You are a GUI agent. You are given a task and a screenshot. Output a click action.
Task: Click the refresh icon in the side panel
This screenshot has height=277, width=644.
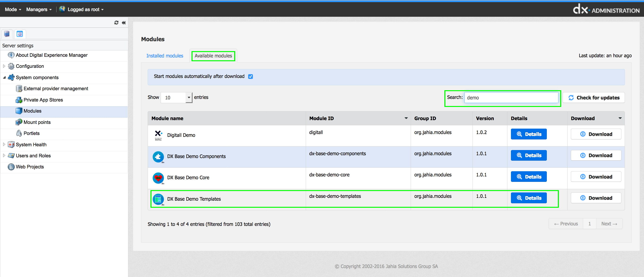pos(116,23)
